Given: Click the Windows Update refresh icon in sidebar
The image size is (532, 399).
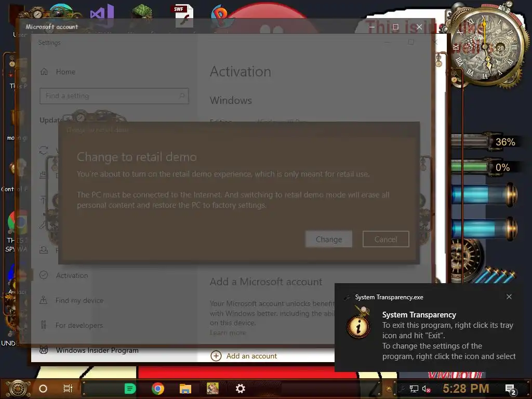Looking at the screenshot, I should coord(44,150).
